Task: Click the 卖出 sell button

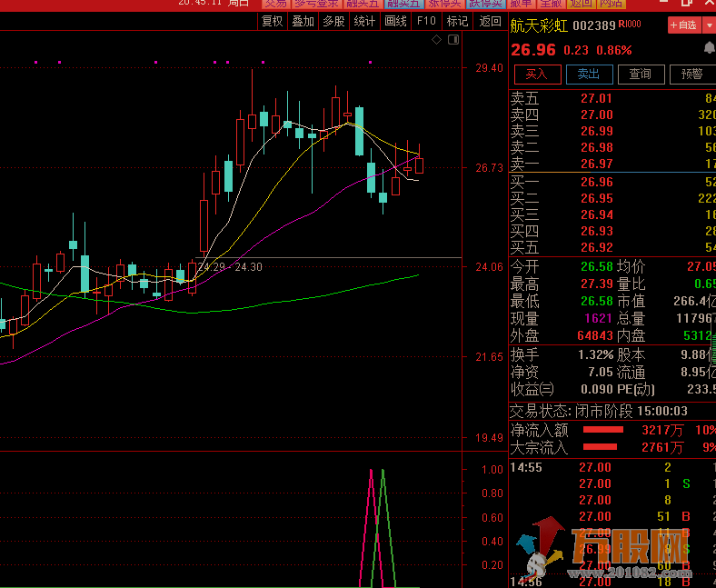Action: pos(589,74)
